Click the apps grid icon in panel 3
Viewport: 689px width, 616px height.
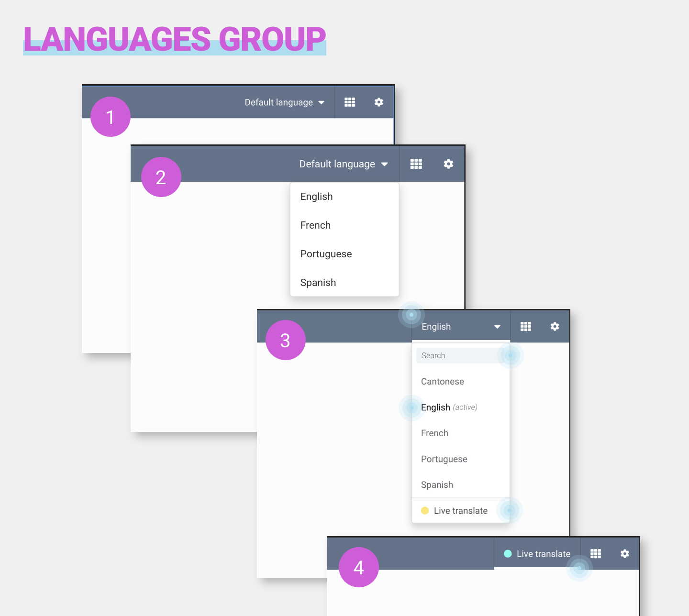click(x=525, y=326)
